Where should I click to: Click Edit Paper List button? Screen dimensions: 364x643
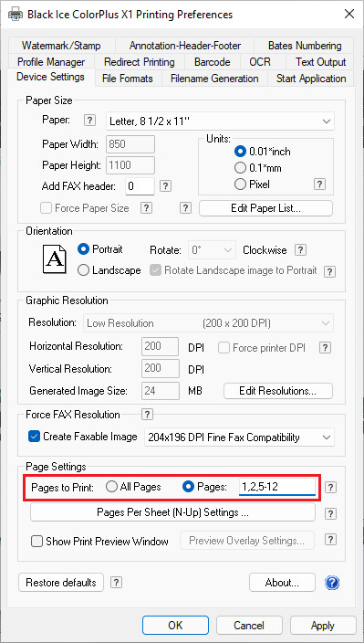click(x=265, y=208)
